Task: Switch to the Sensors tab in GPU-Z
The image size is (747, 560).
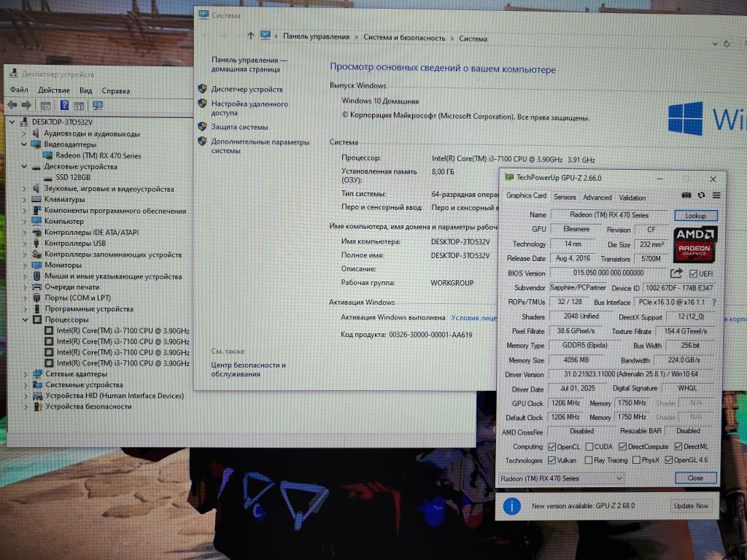Action: 565,197
